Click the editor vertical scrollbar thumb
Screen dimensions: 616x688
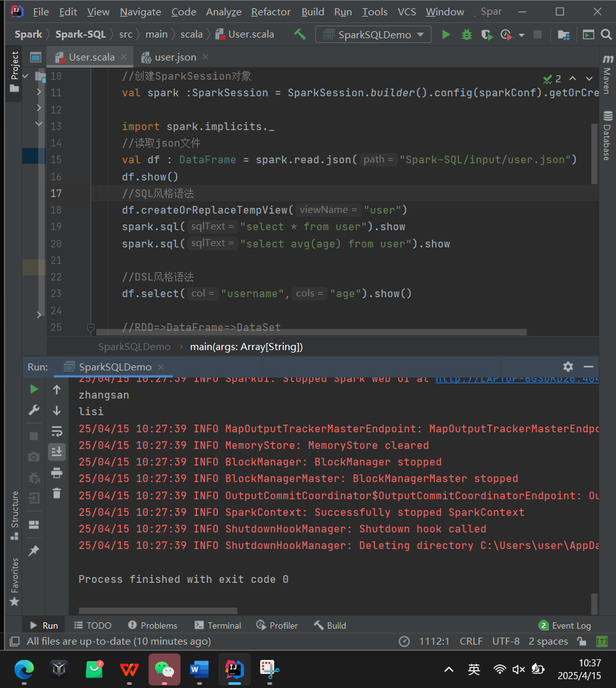point(594,154)
